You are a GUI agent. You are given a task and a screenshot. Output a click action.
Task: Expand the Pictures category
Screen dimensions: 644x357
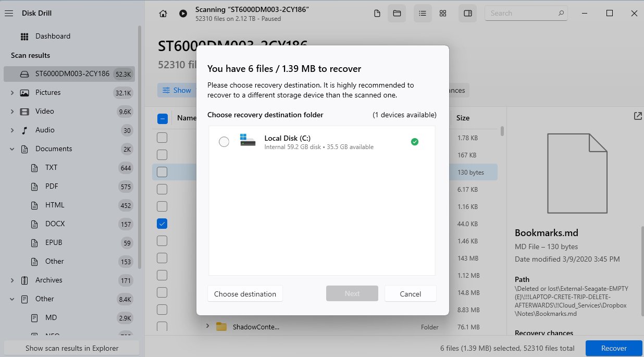tap(12, 93)
